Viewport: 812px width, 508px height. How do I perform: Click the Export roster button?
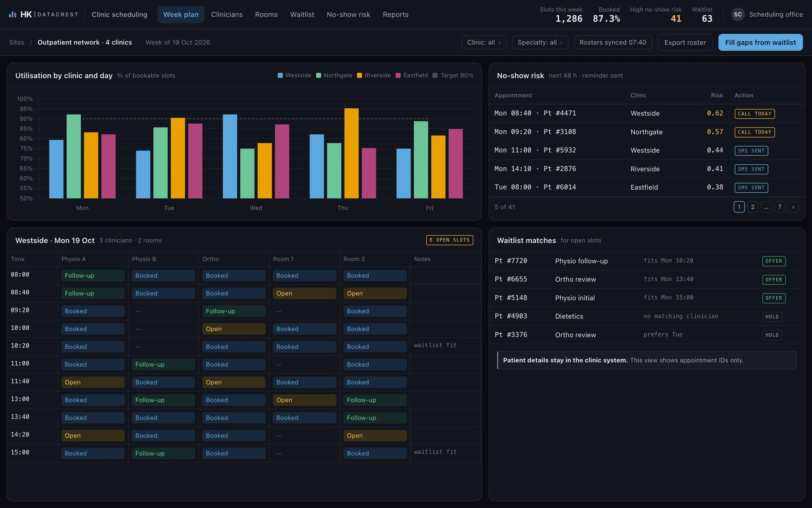pos(685,42)
